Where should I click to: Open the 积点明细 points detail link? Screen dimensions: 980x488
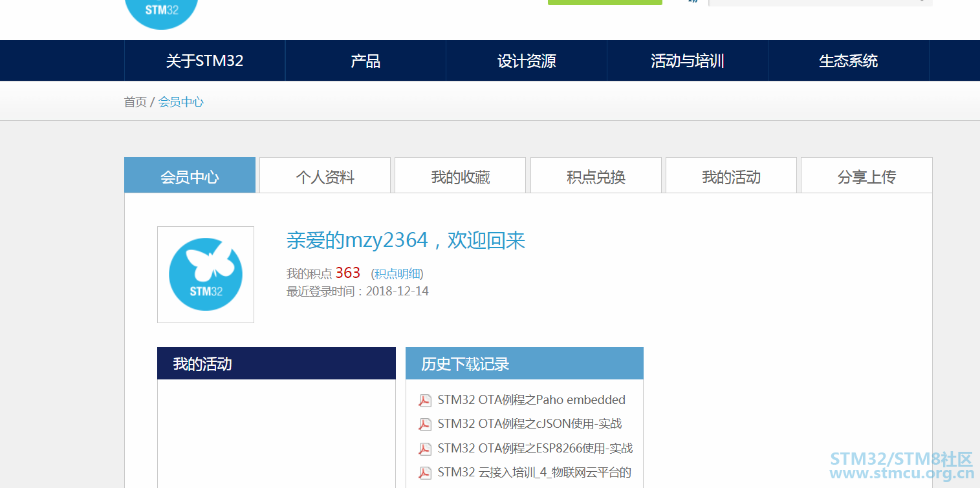tap(397, 273)
